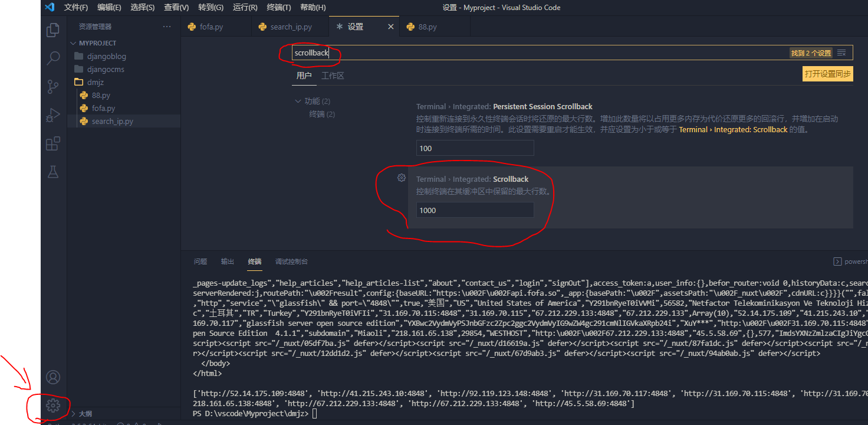Screen dimensions: 868x425
Task: Click the 资源管理器 sidebar title
Action: 95,27
